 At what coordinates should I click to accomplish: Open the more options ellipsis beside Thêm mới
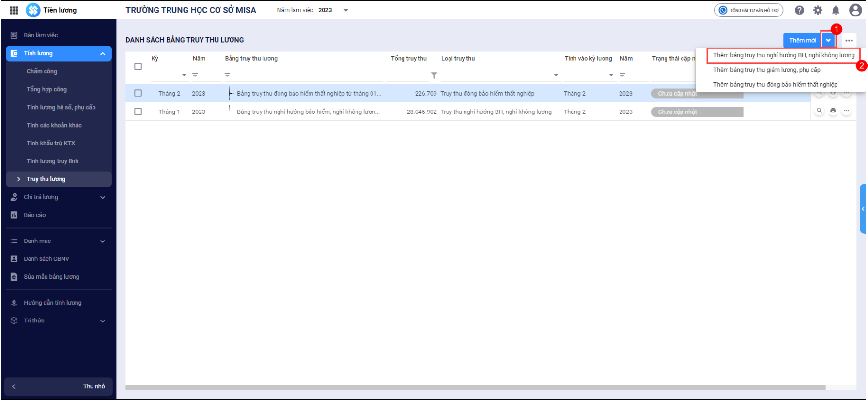click(849, 41)
